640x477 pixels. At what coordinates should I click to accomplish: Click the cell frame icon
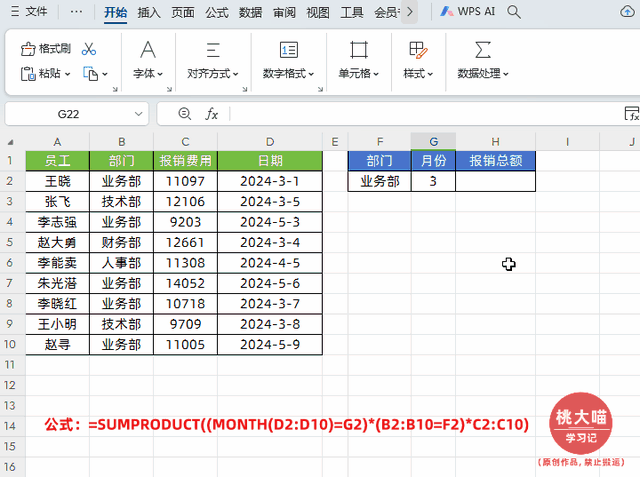(359, 50)
